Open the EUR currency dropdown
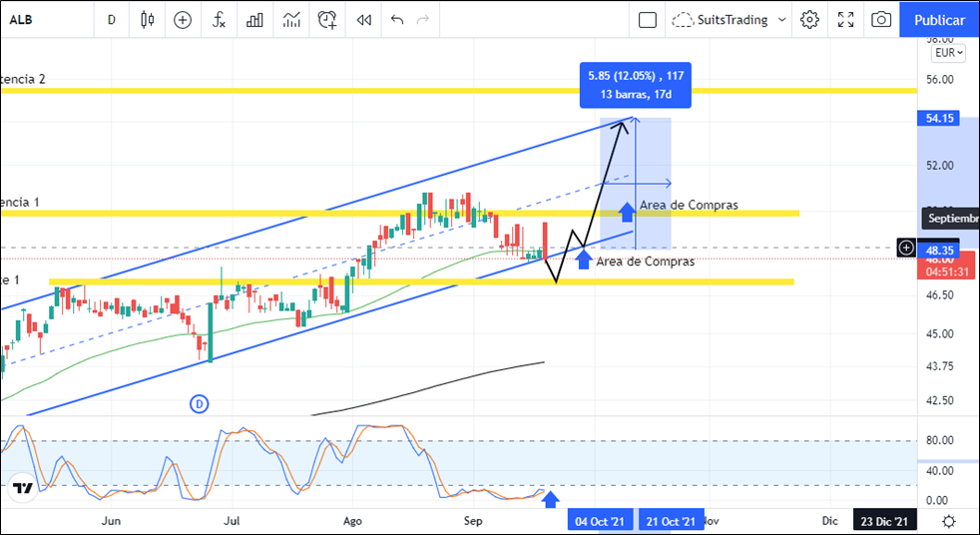The height and width of the screenshot is (535, 980). click(947, 53)
